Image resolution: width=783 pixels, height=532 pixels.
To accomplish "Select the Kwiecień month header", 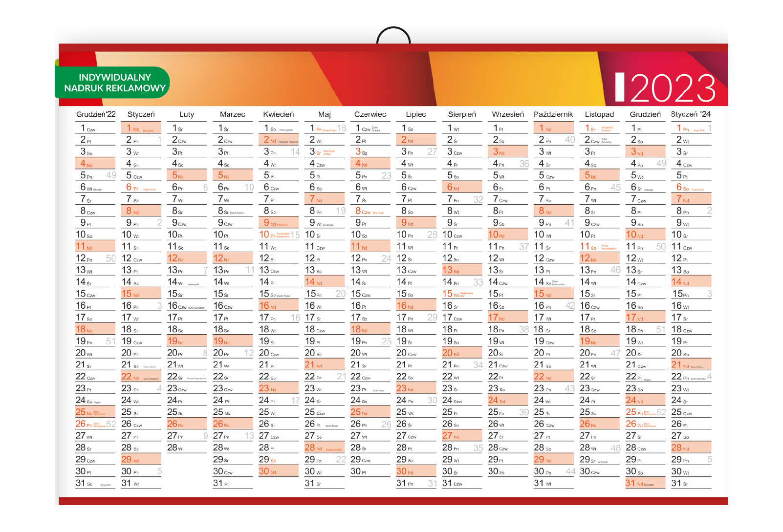I will tap(279, 114).
